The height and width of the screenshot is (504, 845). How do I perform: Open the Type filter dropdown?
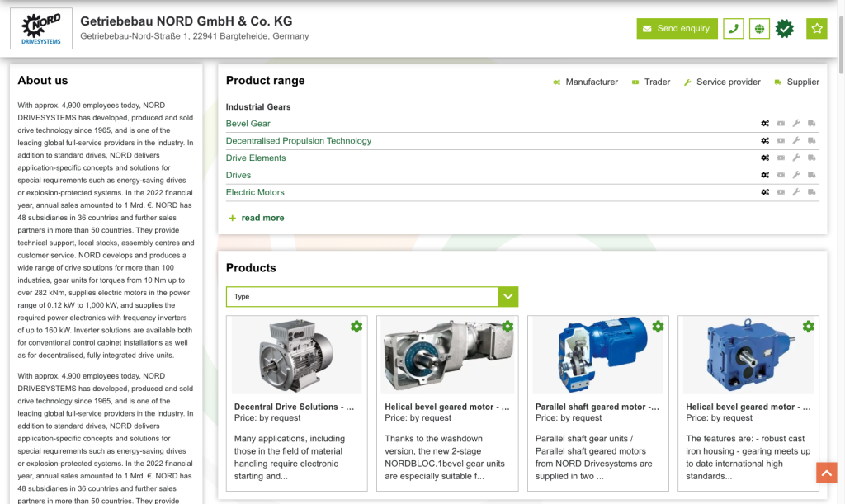click(x=363, y=297)
